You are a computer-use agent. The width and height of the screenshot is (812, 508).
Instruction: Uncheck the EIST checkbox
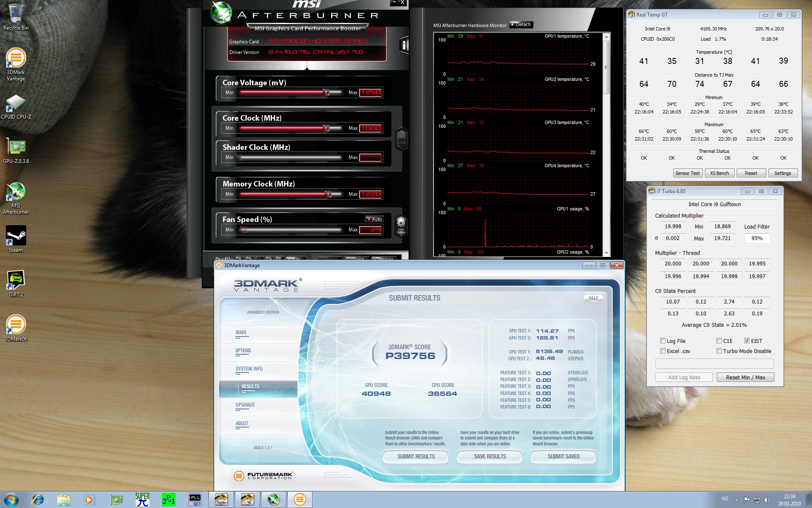click(747, 341)
